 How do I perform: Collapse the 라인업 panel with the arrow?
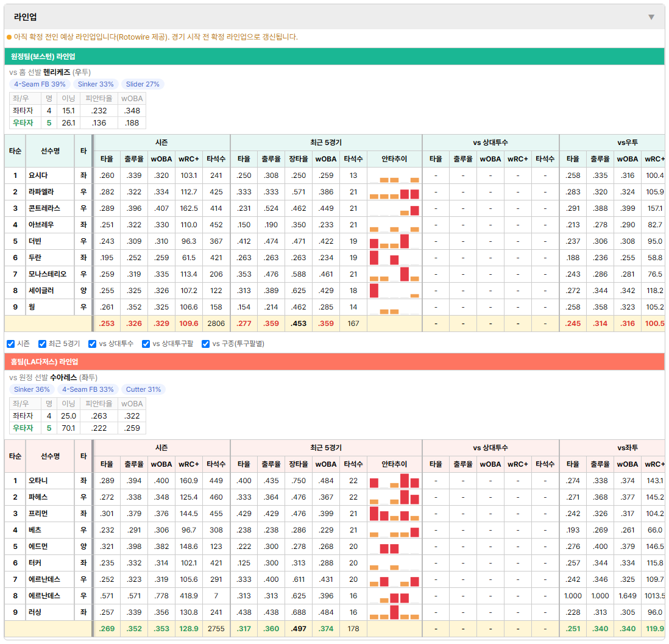[x=651, y=17]
